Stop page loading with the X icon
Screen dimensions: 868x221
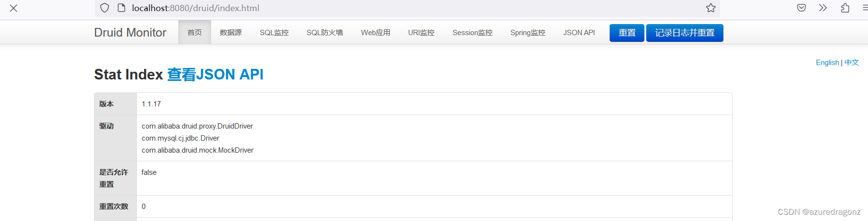pyautogui.click(x=13, y=8)
